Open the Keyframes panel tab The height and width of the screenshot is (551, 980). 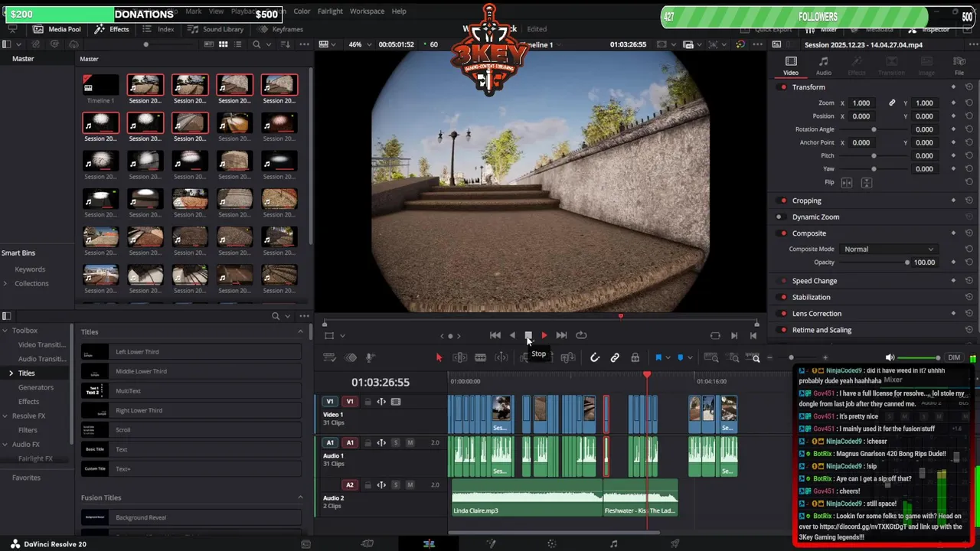[280, 29]
